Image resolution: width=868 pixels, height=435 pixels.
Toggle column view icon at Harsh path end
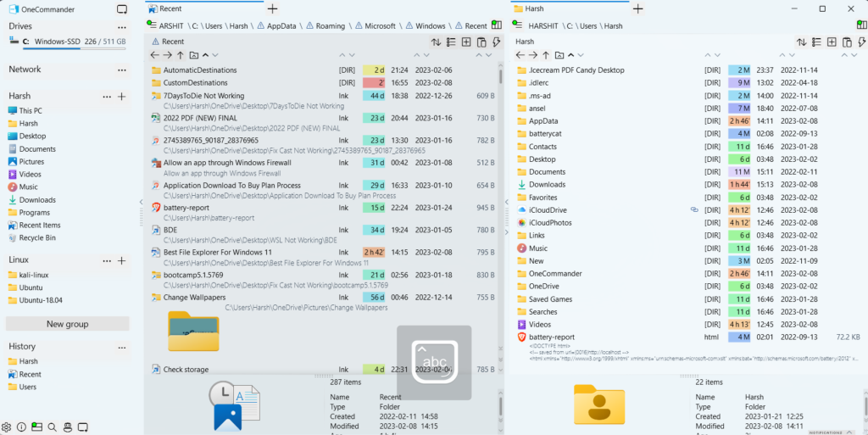[862, 25]
